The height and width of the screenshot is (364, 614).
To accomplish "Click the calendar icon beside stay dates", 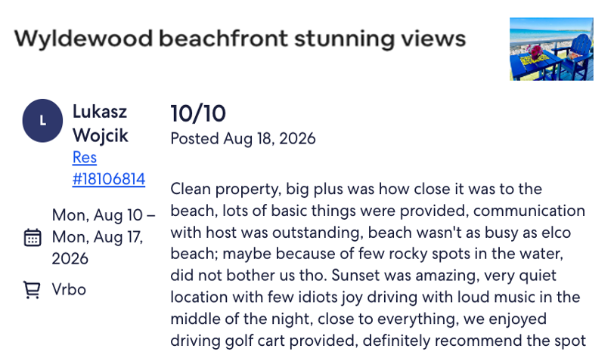I will [33, 237].
